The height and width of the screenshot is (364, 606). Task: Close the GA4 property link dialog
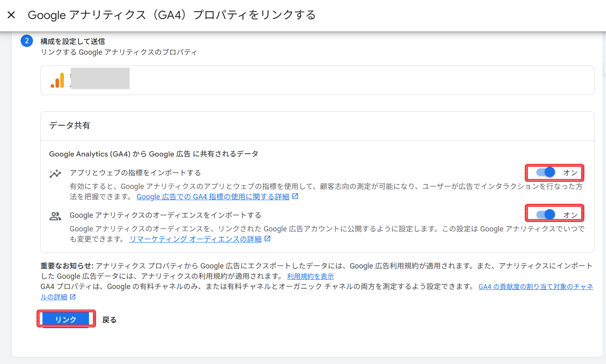click(12, 15)
